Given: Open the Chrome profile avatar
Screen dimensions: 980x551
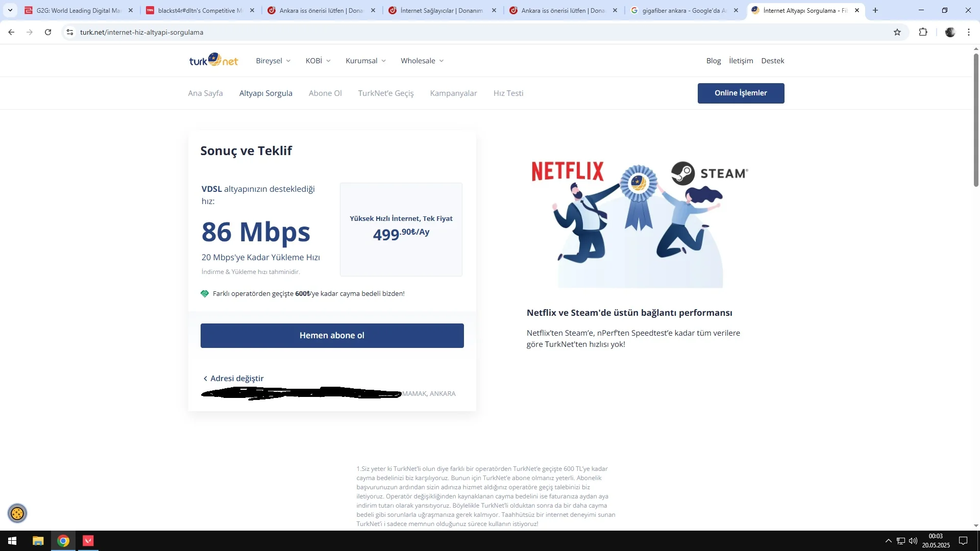Looking at the screenshot, I should pos(950,32).
